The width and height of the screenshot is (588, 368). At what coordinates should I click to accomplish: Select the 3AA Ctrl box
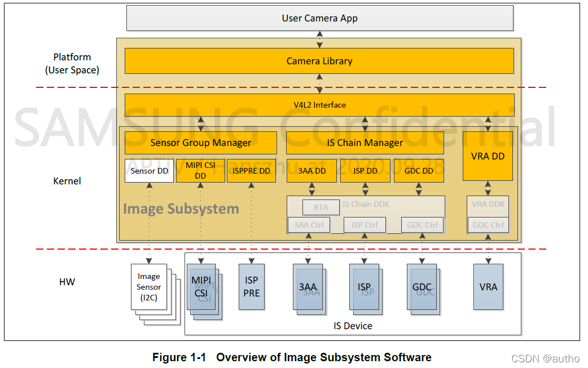coord(309,225)
